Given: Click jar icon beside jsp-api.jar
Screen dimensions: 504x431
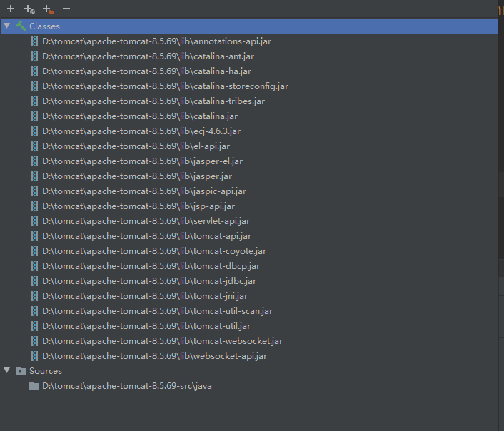Looking at the screenshot, I should tap(34, 206).
